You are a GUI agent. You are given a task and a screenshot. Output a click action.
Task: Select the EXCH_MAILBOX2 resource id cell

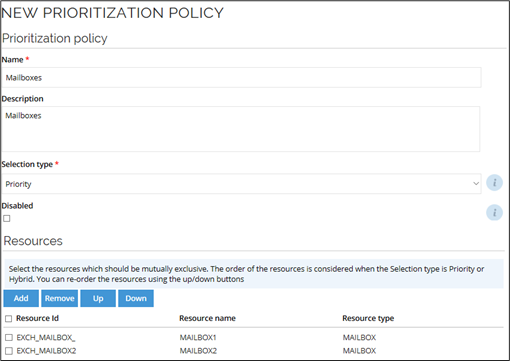coord(46,351)
